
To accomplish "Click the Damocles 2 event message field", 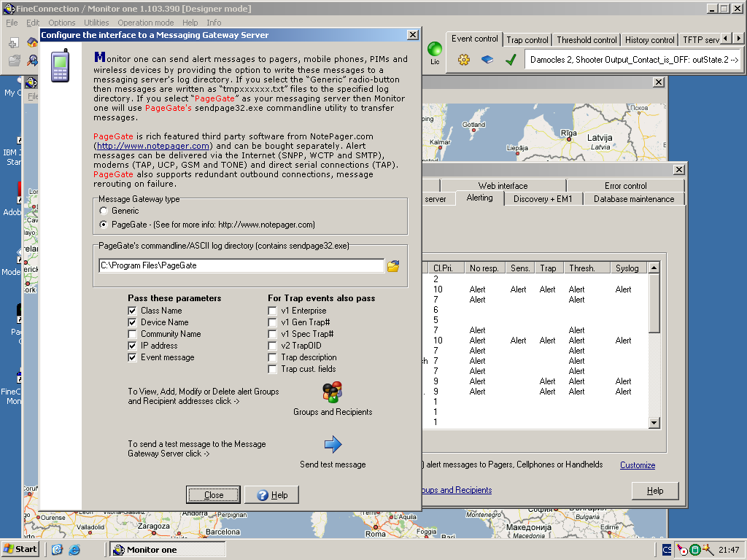I will 632,60.
